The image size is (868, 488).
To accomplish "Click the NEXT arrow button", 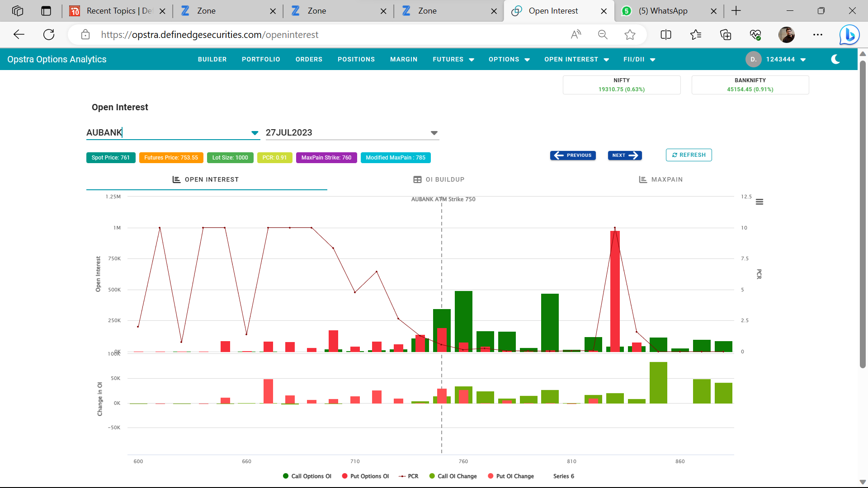I will click(x=625, y=155).
